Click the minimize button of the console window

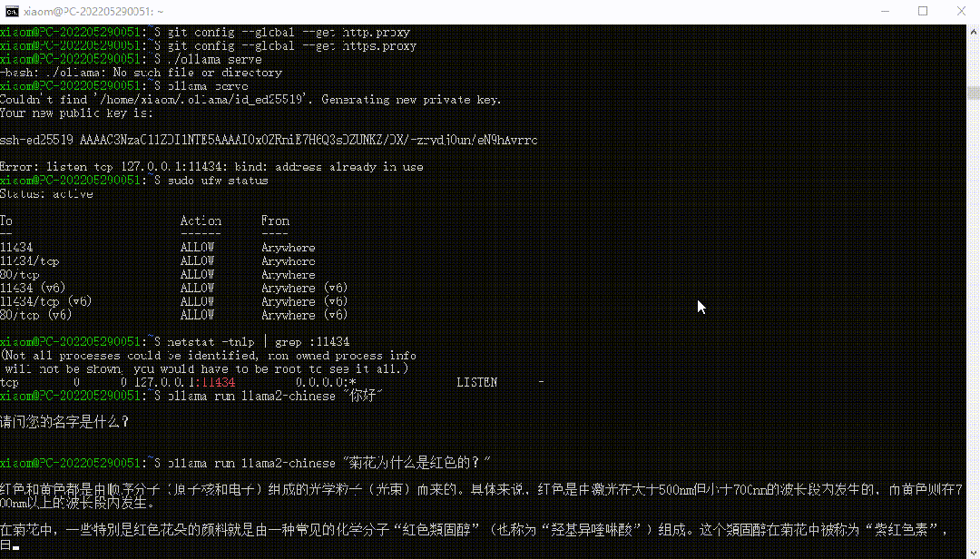pos(885,10)
